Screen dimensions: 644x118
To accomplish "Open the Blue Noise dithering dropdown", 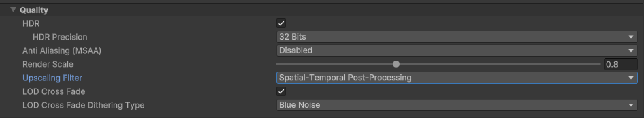I will (x=457, y=105).
